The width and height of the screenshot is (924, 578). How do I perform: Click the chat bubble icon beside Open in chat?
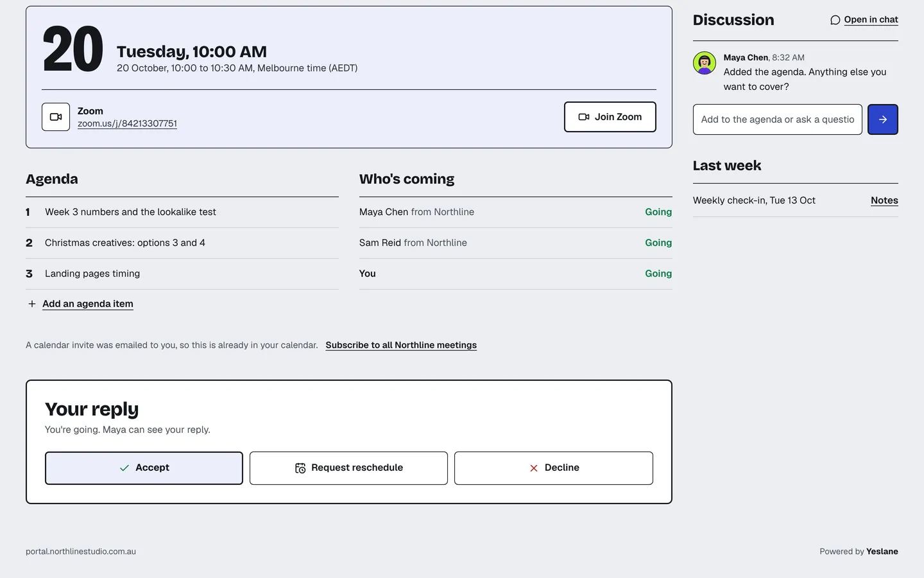point(835,20)
